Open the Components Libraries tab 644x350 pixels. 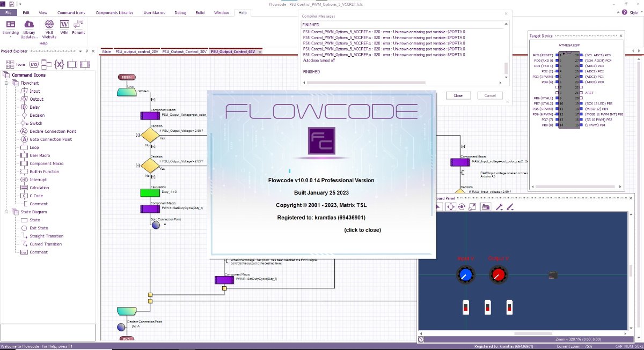click(x=114, y=12)
